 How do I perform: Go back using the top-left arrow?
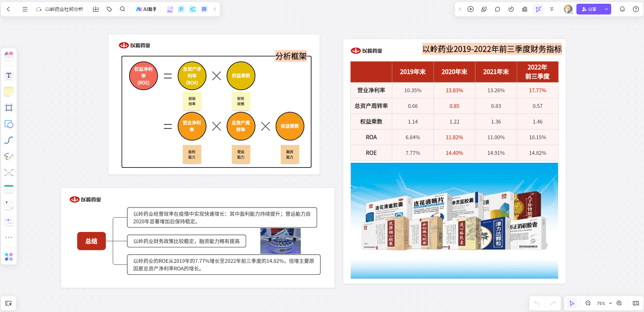pos(8,9)
